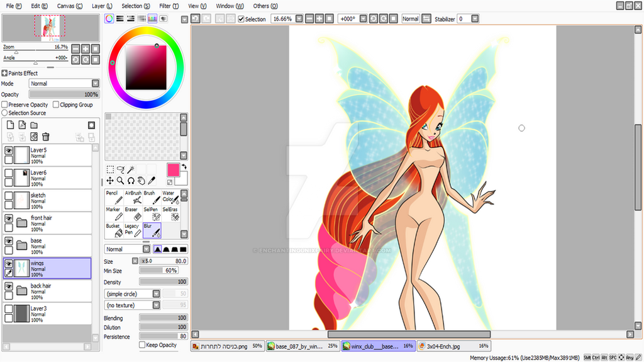Open the Stabilizer value dropdown
The height and width of the screenshot is (362, 644).
(475, 18)
